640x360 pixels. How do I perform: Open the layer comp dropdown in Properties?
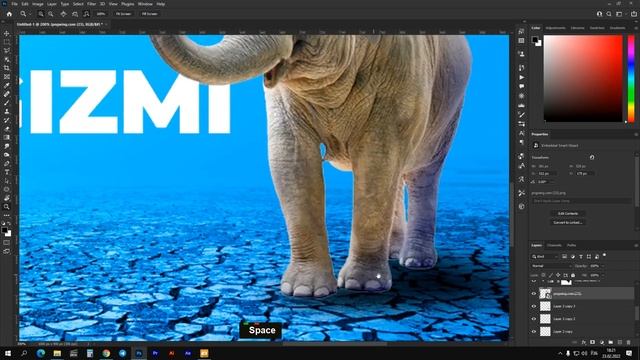(x=581, y=201)
